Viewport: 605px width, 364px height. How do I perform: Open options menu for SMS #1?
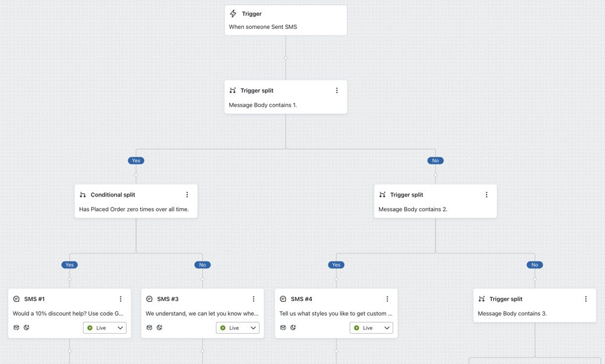pos(120,299)
